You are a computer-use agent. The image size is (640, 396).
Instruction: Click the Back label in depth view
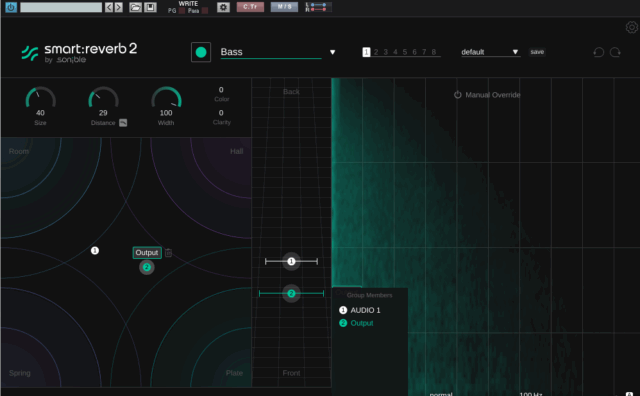[291, 92]
